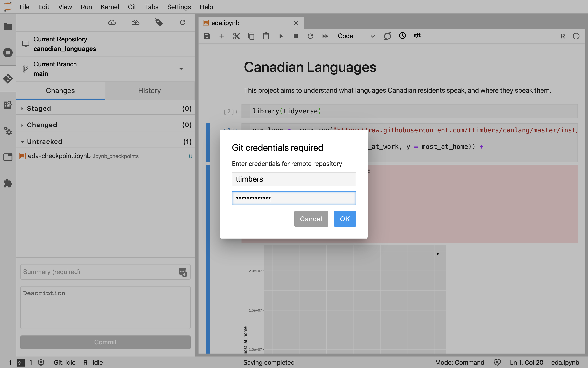The width and height of the screenshot is (588, 368).
Task: Click the username field containing ttimbers
Action: [294, 179]
